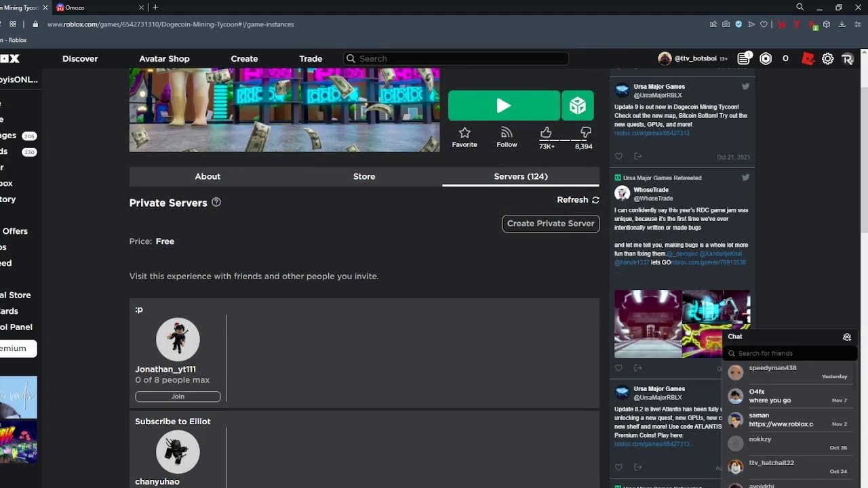
Task: Open private servers help question icon
Action: pos(216,202)
